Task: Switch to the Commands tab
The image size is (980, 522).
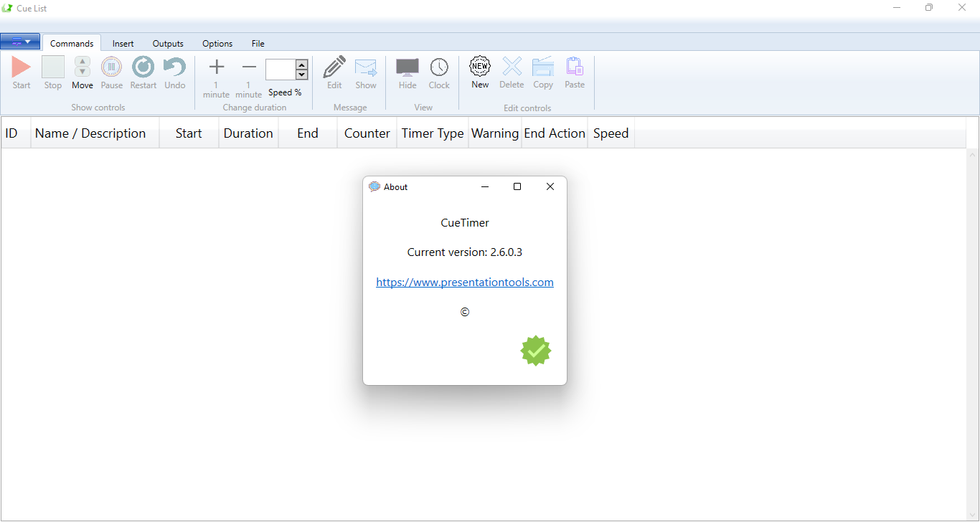Action: pyautogui.click(x=72, y=43)
